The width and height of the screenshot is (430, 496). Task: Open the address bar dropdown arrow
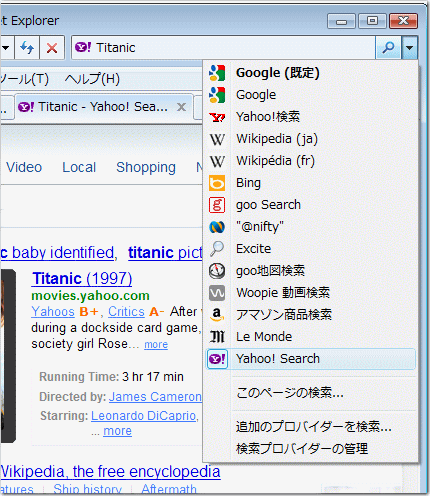pyautogui.click(x=6, y=48)
